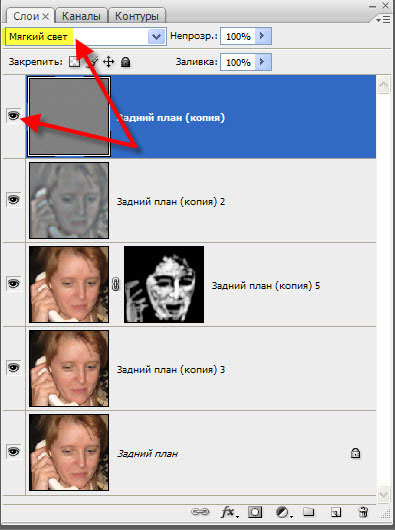Select thumbnail of Задний план base layer

point(69,452)
